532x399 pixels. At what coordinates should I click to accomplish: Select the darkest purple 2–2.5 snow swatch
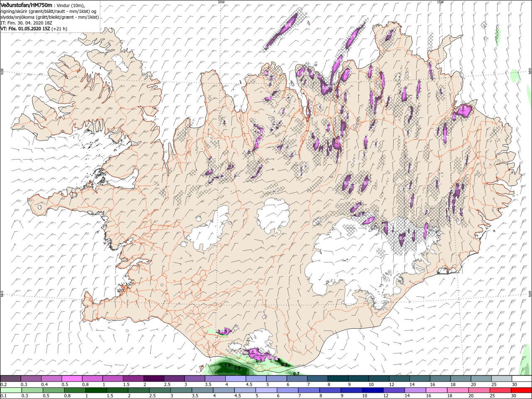[x=153, y=379]
